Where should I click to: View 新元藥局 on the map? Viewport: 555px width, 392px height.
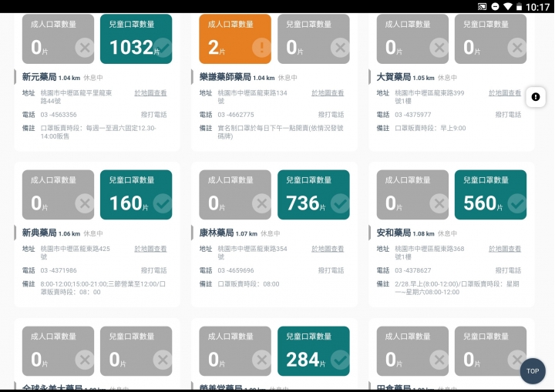(150, 92)
